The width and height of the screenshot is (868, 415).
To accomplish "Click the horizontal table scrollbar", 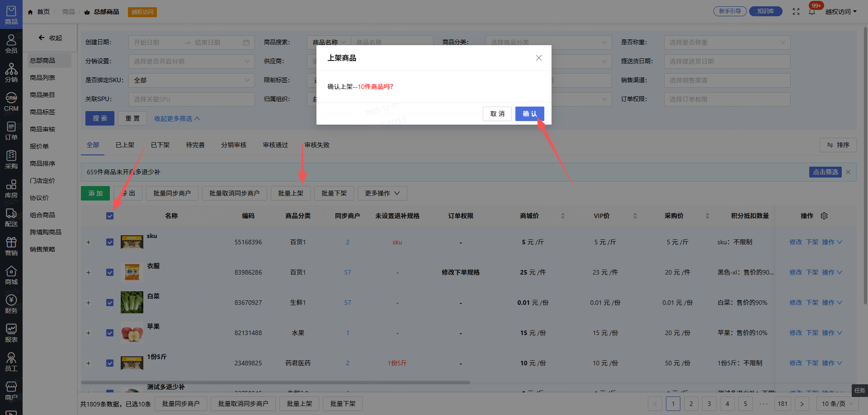I will [x=275, y=382].
